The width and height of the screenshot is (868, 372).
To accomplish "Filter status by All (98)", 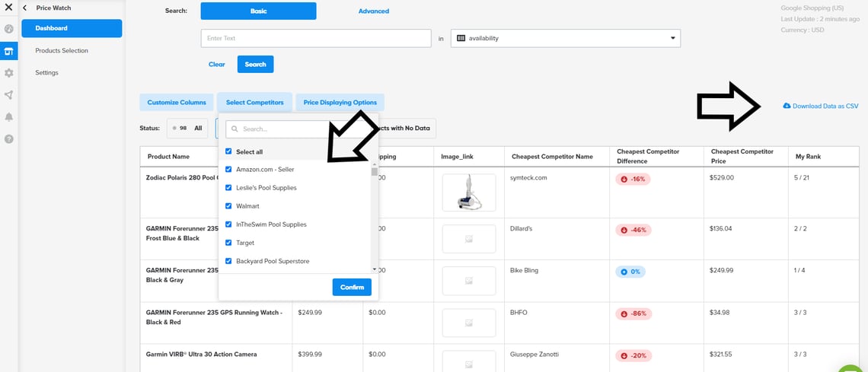I will tap(188, 128).
